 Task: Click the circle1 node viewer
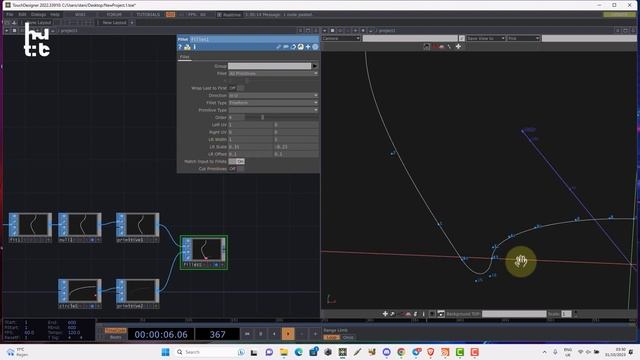tap(84, 291)
